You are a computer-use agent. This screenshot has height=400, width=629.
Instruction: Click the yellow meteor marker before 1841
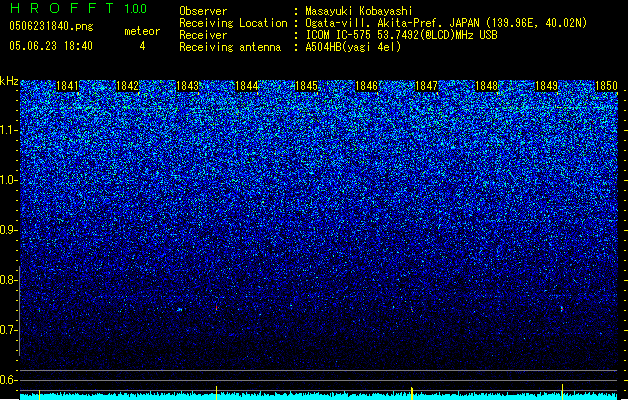[x=39, y=394]
